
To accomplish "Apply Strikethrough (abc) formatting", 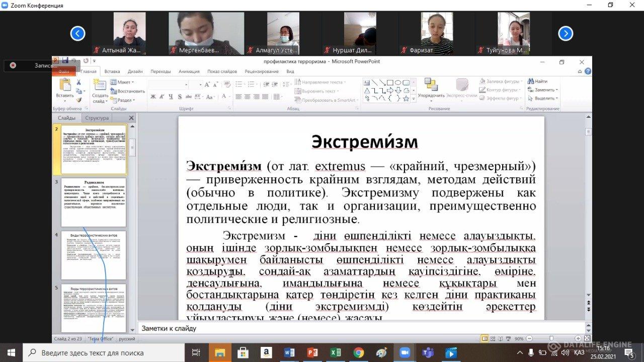I will (x=189, y=97).
